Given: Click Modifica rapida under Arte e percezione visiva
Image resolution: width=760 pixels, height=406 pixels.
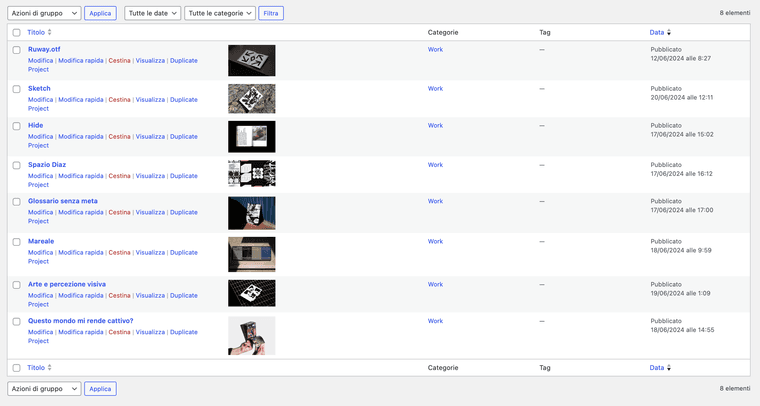Looking at the screenshot, I should pos(81,296).
